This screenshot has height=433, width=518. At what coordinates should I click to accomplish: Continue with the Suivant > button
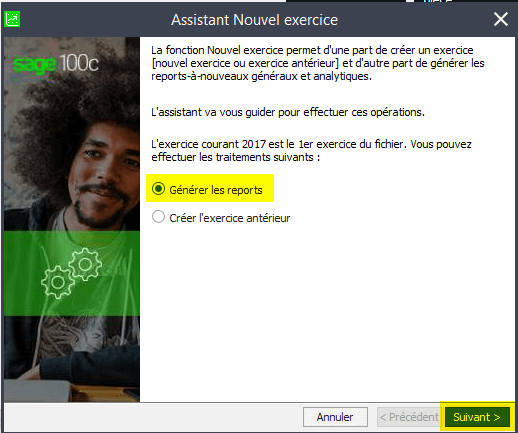click(477, 417)
